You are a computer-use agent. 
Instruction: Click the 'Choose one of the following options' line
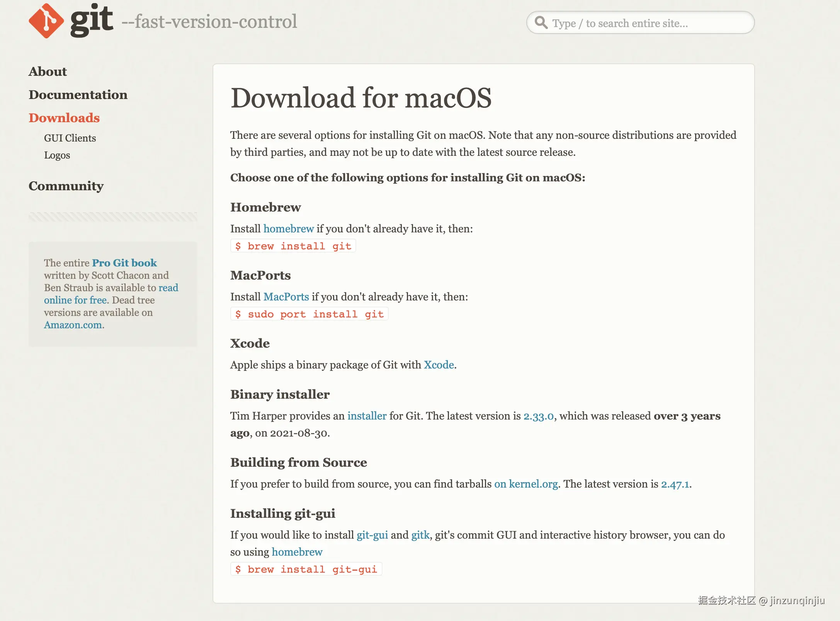408,177
